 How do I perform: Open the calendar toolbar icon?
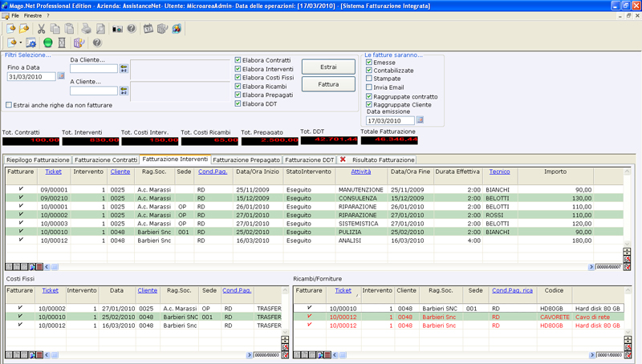tap(148, 29)
